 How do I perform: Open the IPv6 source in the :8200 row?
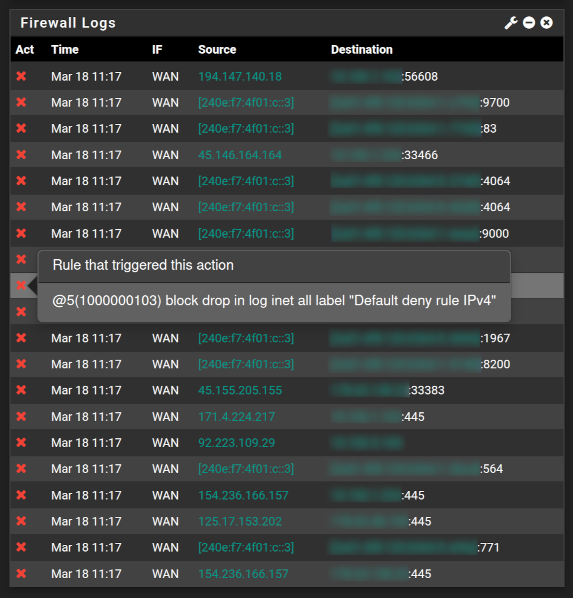coord(246,364)
